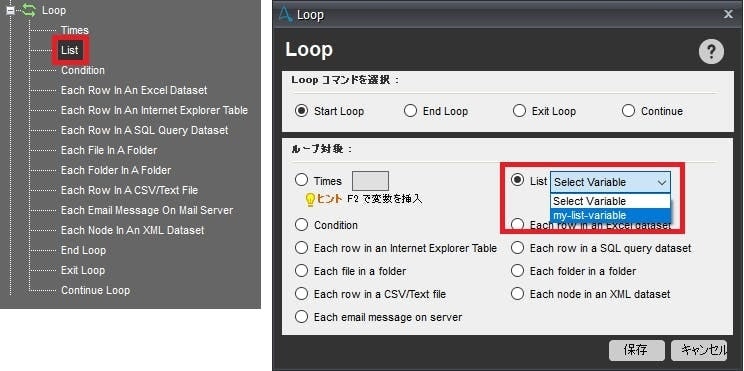Choose Each Row In An Excel Dataset tree item
Viewport: 744px width, 371px height.
point(134,90)
